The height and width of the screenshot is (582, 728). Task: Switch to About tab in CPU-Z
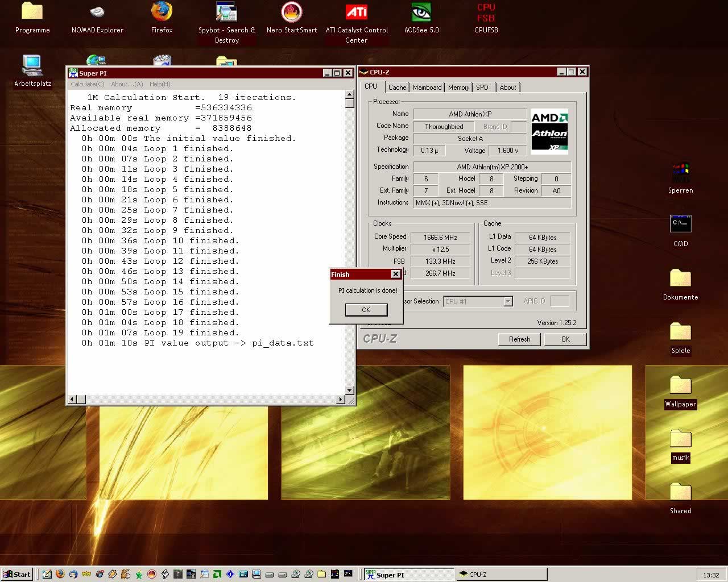508,88
